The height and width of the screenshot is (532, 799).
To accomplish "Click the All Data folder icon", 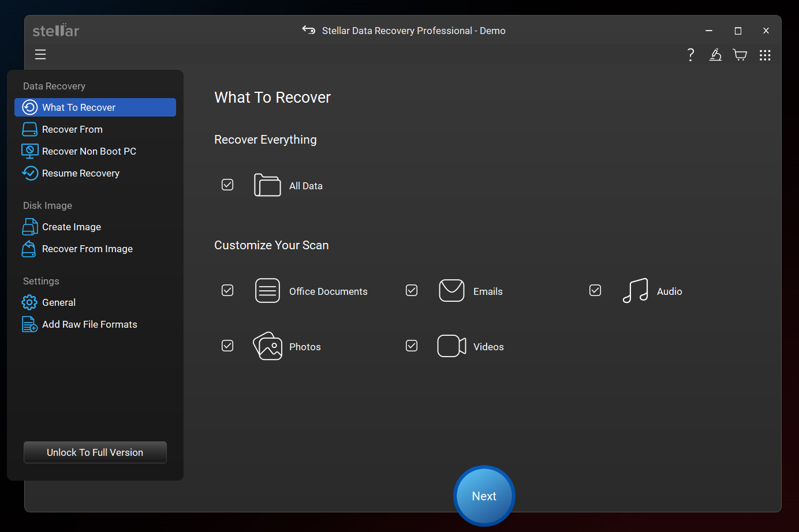I will 267,185.
